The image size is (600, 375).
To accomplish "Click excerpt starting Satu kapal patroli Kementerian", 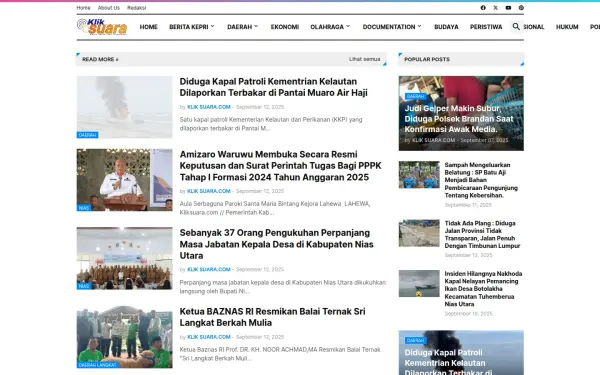I will tap(271, 124).
